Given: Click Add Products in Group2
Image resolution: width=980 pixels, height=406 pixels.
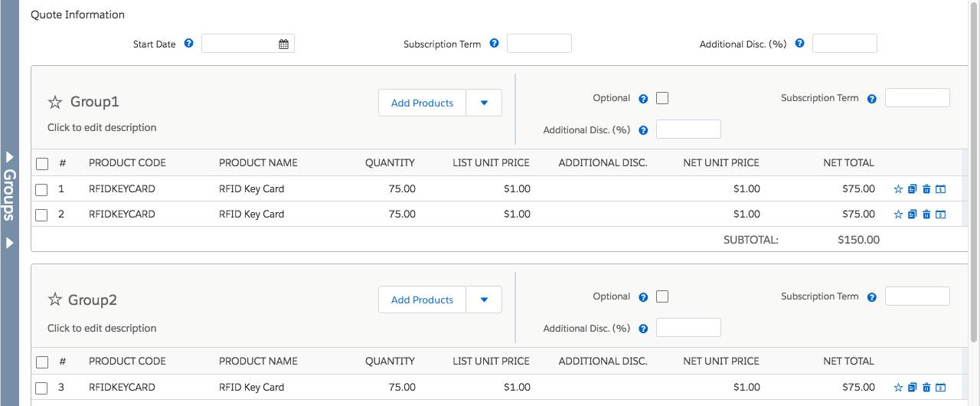Looking at the screenshot, I should click(422, 300).
